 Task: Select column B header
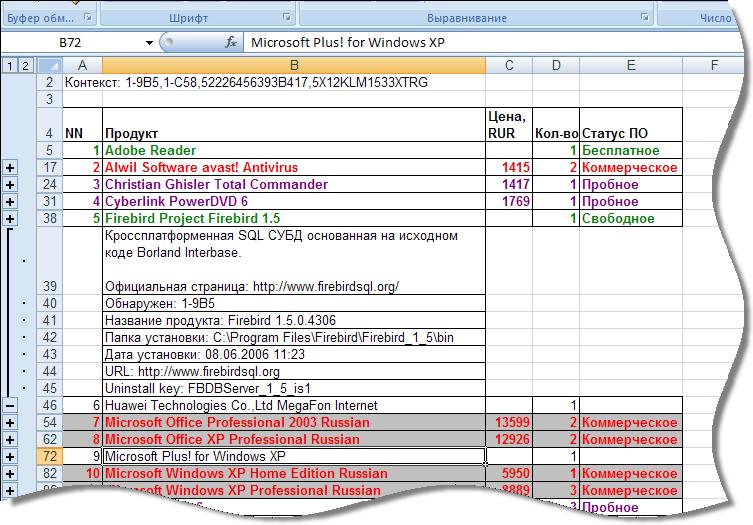pyautogui.click(x=294, y=65)
